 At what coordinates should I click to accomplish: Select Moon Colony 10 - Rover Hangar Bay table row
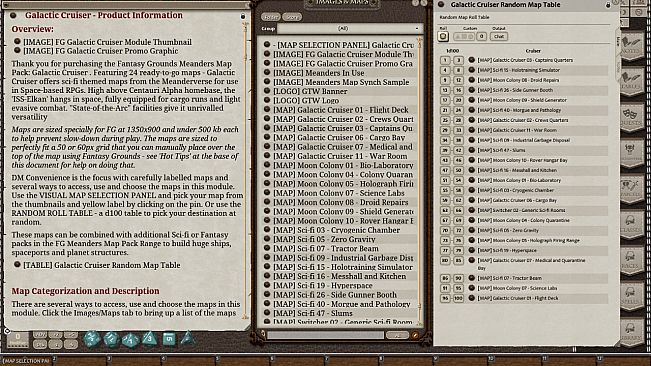pos(523,160)
